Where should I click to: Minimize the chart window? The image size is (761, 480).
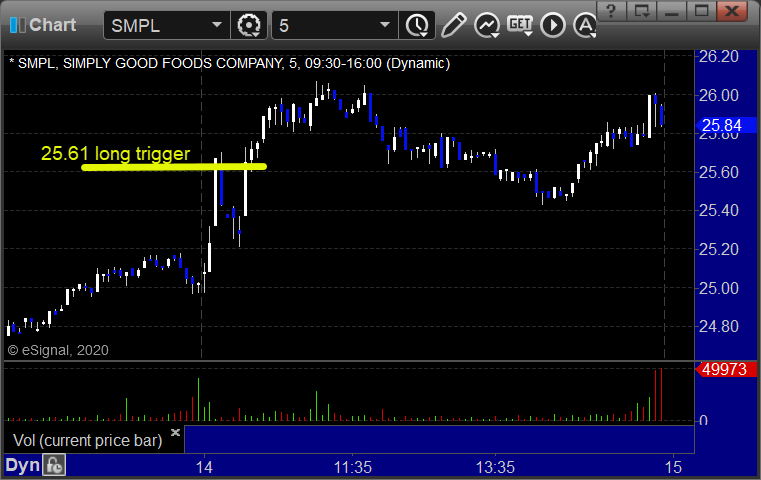pos(672,11)
